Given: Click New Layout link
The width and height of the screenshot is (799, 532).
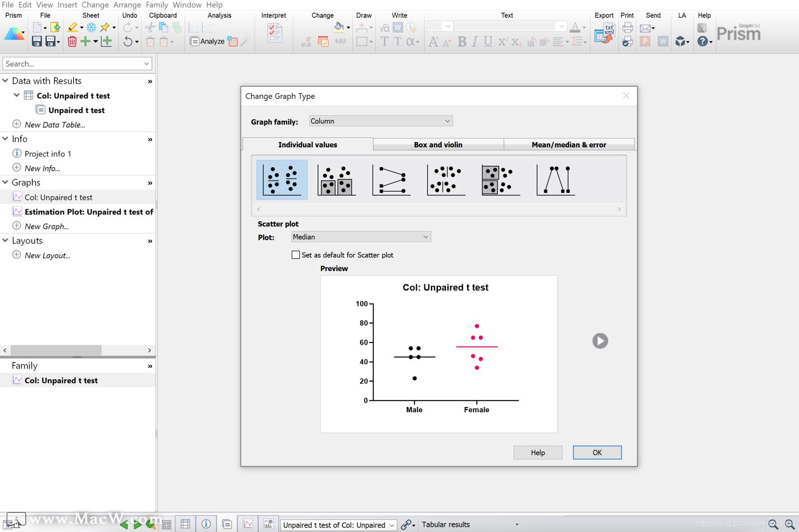Looking at the screenshot, I should click(47, 256).
